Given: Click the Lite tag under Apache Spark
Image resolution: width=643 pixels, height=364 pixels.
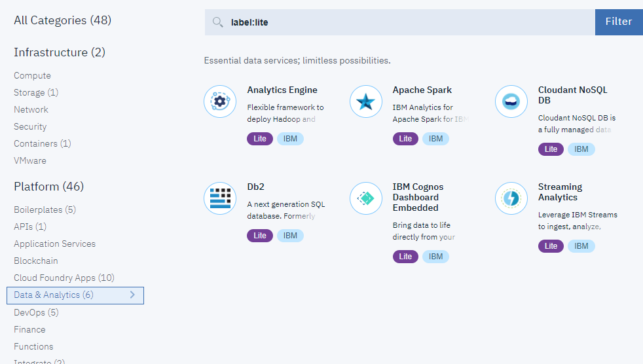Looking at the screenshot, I should (x=405, y=139).
